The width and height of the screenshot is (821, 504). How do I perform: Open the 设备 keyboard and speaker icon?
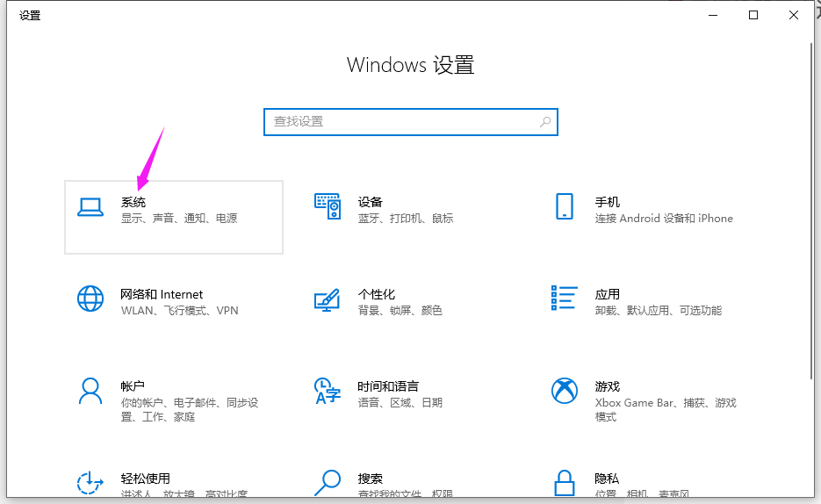pos(328,206)
